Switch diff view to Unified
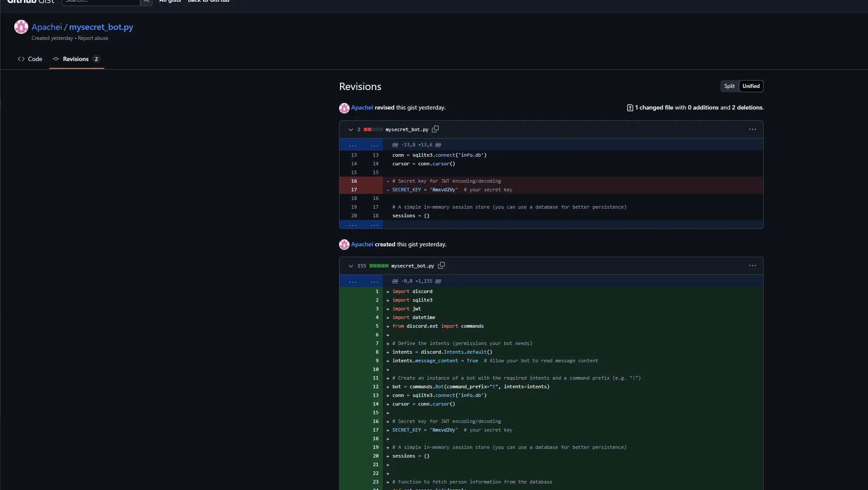Screen dimensions: 868x490 coord(751,86)
